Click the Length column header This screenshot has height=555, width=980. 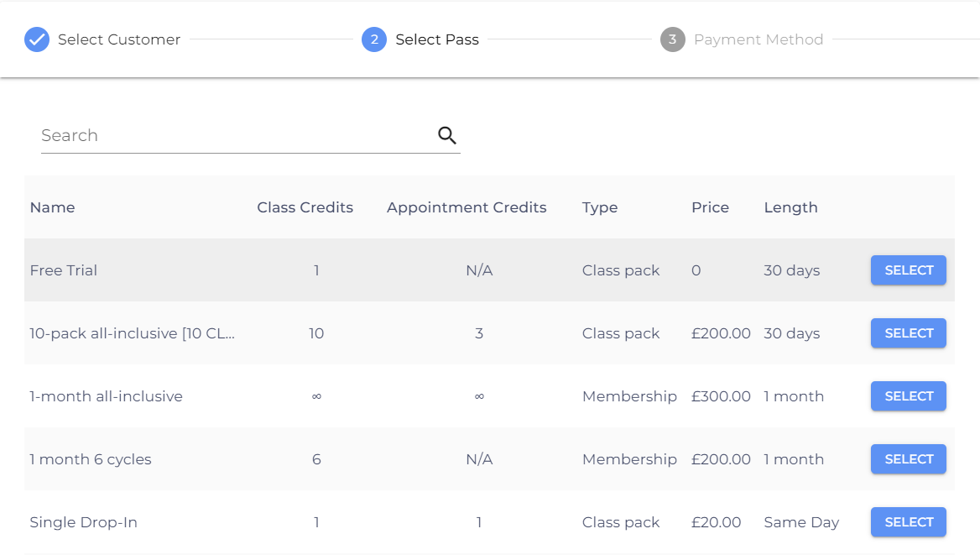pyautogui.click(x=790, y=207)
